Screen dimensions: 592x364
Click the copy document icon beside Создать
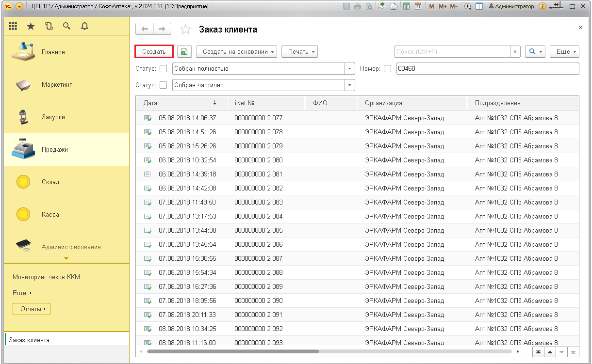184,51
